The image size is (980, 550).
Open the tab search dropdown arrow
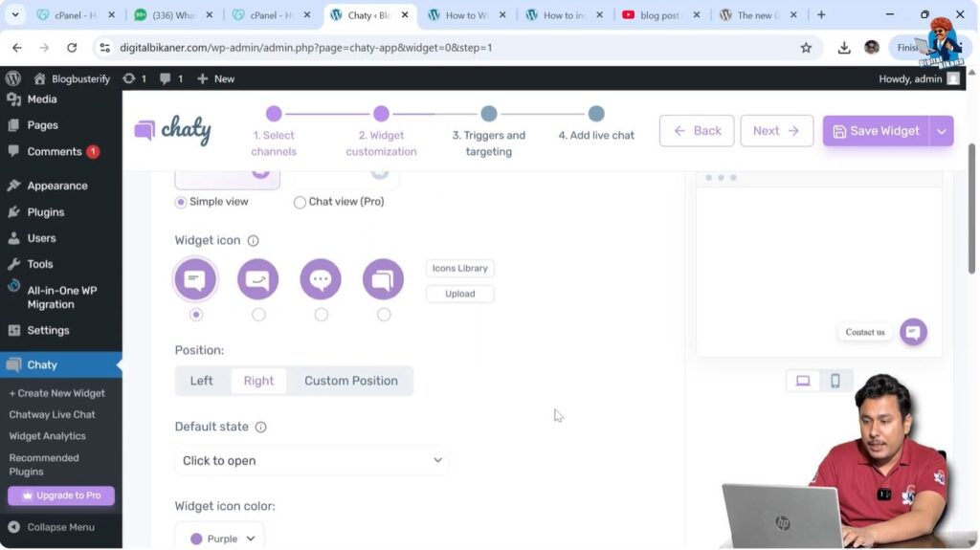coord(15,14)
